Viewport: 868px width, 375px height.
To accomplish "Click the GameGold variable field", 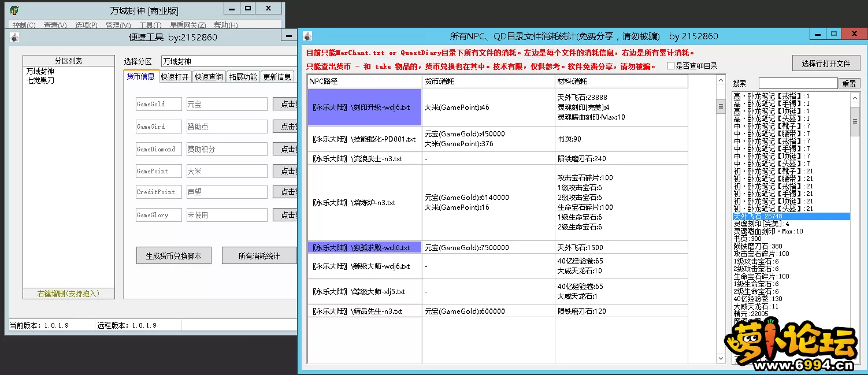I will [x=158, y=104].
